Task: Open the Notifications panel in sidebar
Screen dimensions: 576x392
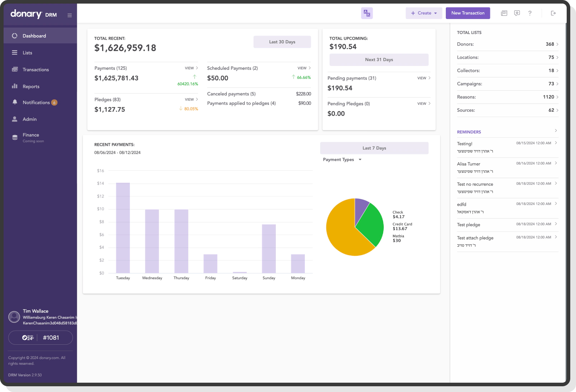Action: click(36, 102)
